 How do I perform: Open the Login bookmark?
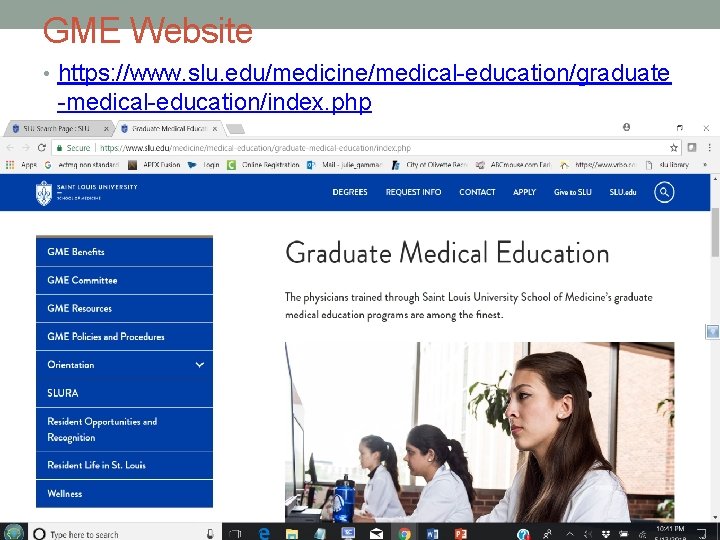pos(203,165)
